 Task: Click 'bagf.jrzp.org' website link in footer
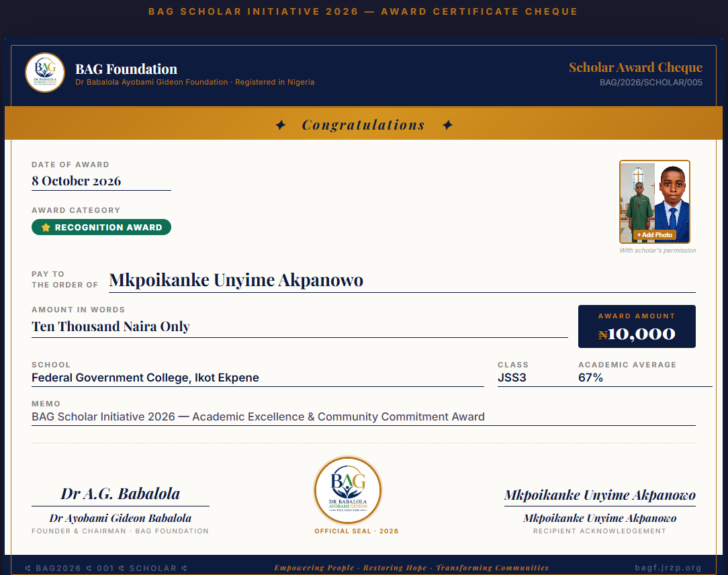coord(668,568)
